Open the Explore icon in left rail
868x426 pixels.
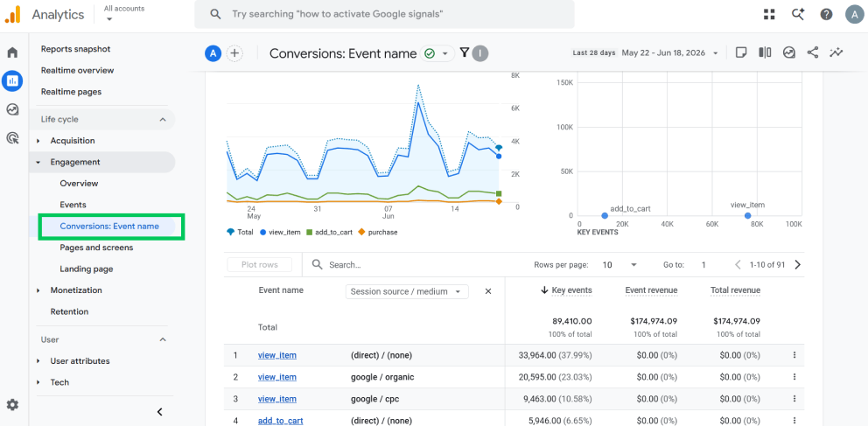(x=12, y=109)
